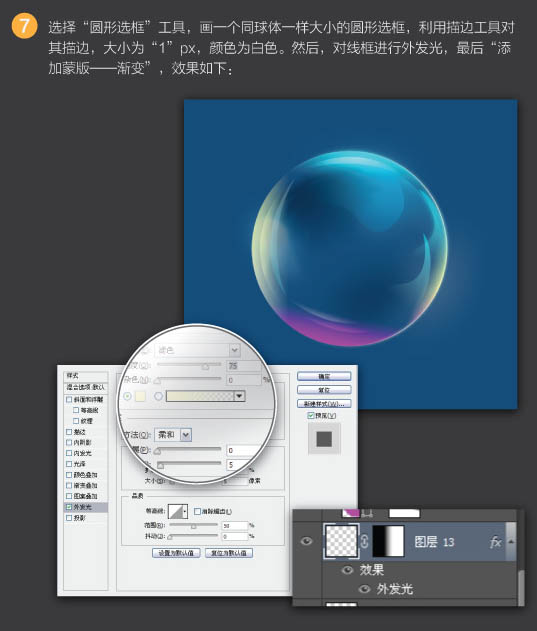537x631 pixels.
Task: Click the yellow-to-transparent gradient bar
Action: coord(200,396)
